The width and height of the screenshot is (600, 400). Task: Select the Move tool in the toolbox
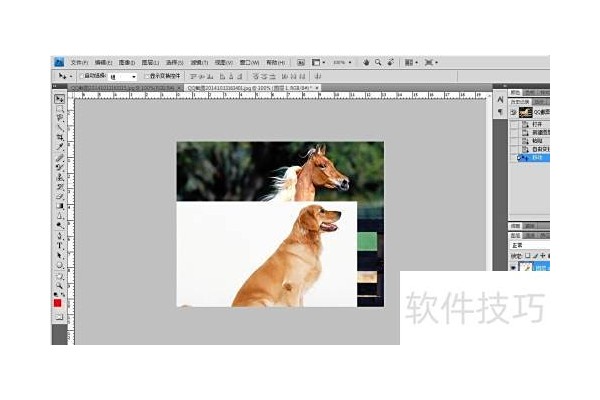coord(59,100)
